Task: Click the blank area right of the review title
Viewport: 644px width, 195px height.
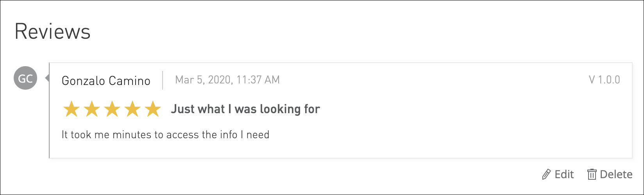Action: [x=469, y=109]
